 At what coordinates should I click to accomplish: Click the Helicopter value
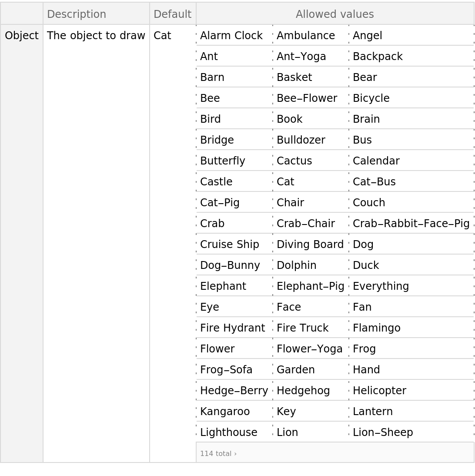click(379, 390)
